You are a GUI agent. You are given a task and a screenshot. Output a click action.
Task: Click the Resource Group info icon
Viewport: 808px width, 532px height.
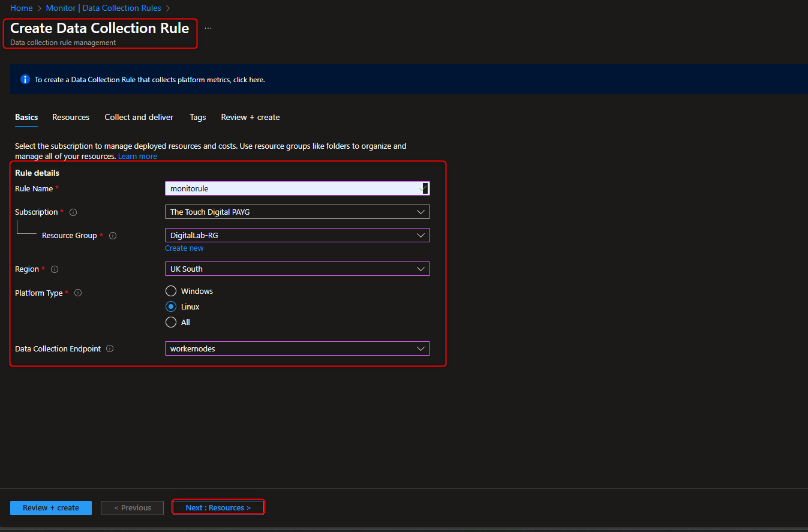(x=113, y=235)
